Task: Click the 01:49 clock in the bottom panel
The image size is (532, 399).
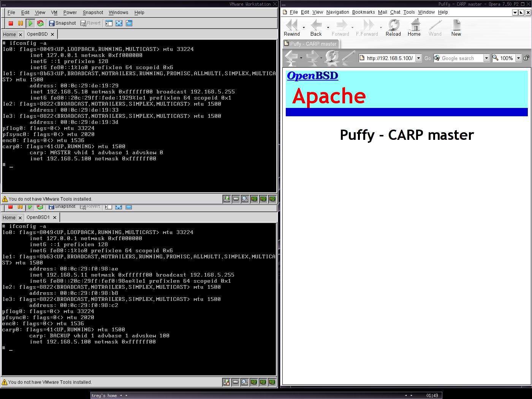Action: click(432, 396)
